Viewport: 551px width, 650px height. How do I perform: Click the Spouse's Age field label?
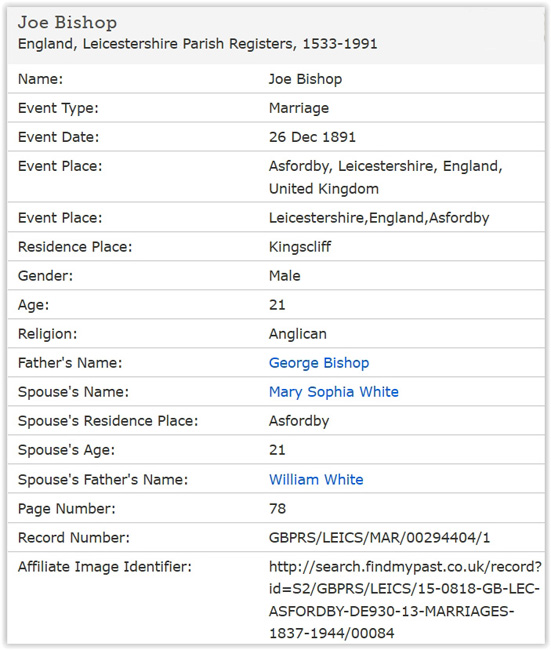(66, 450)
